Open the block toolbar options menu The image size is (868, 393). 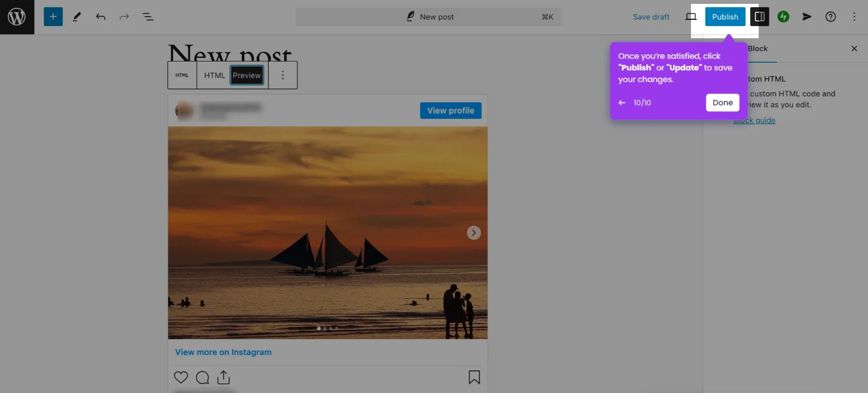tap(282, 75)
